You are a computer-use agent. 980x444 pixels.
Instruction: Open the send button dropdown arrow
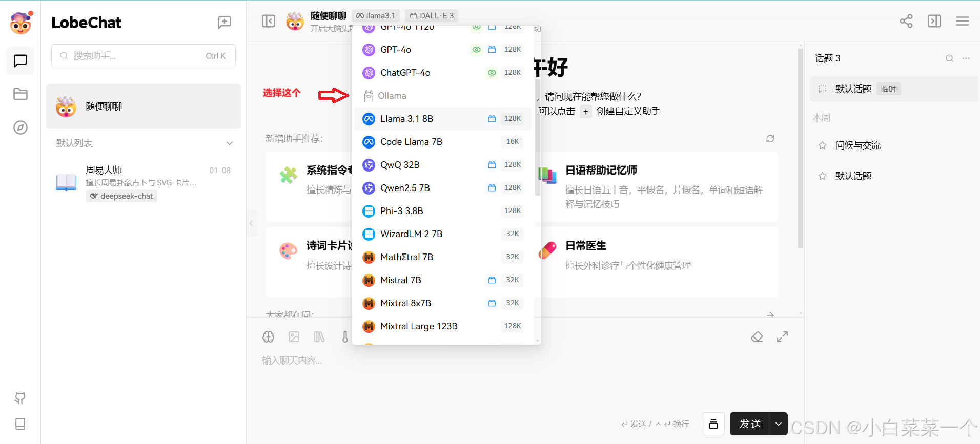coord(779,424)
